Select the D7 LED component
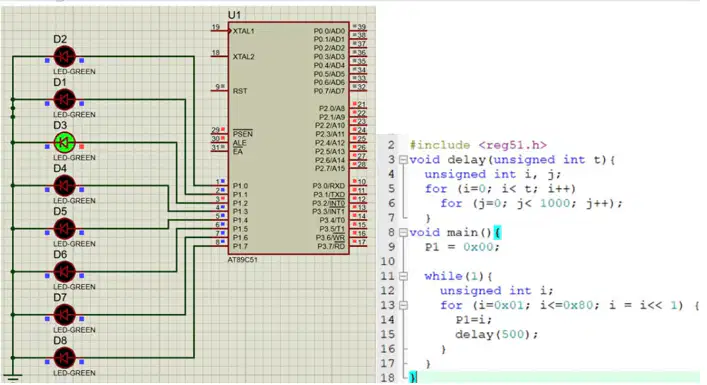 pos(64,315)
